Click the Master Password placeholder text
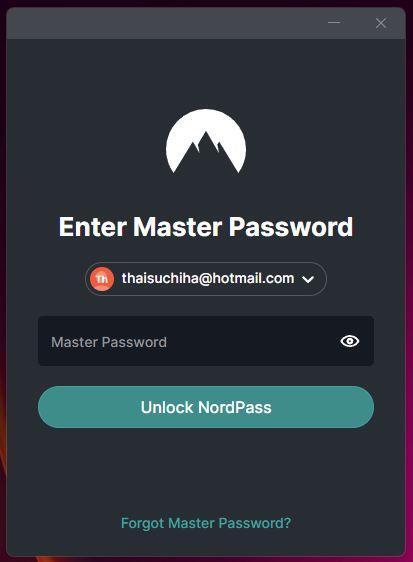Viewport: 413px width, 562px height. click(x=109, y=342)
